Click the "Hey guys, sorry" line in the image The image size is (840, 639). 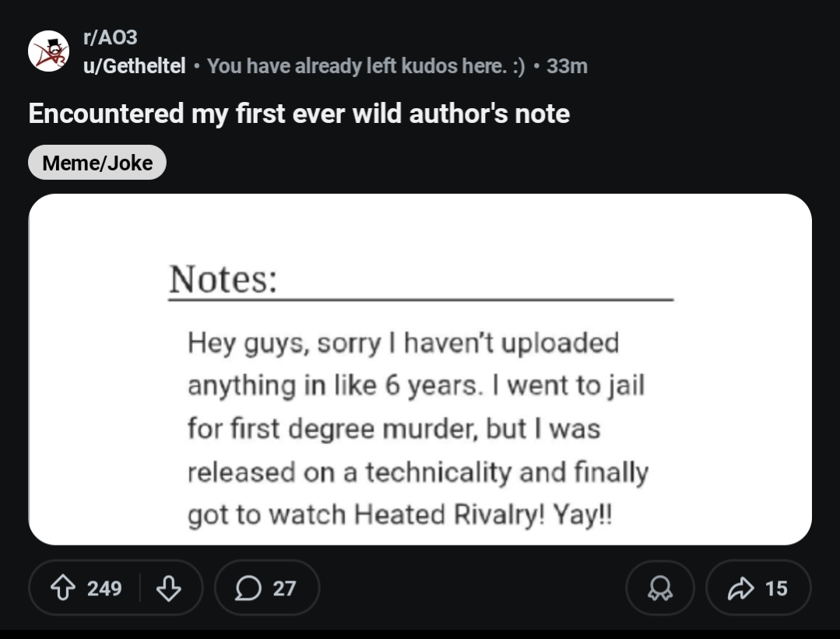click(x=402, y=342)
